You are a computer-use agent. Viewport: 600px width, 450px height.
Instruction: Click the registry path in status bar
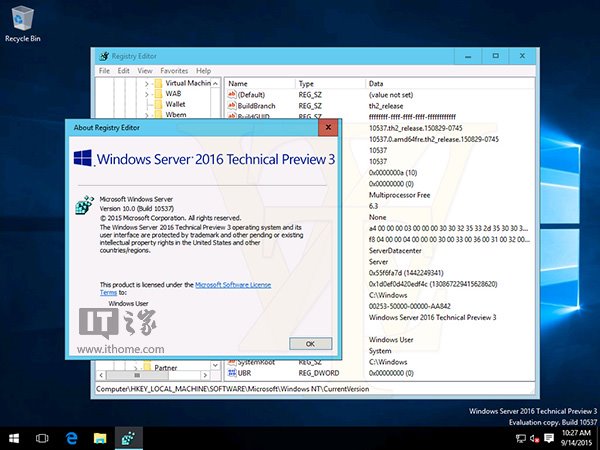point(232,389)
